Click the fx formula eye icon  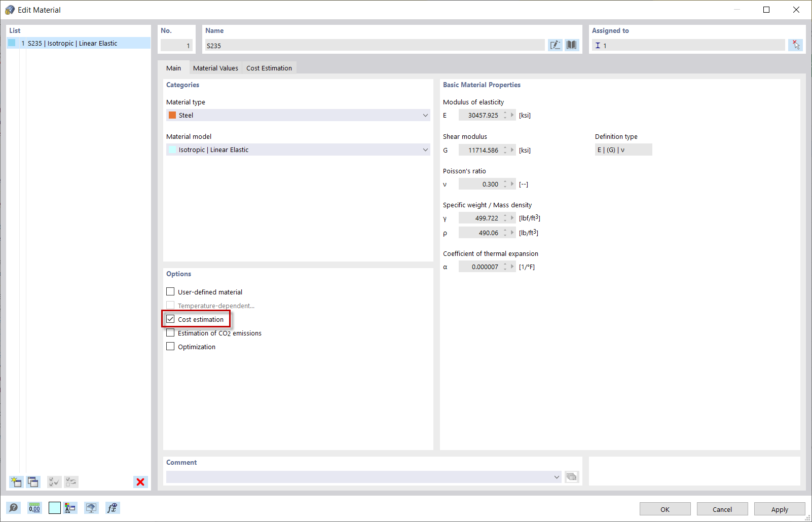pos(113,507)
